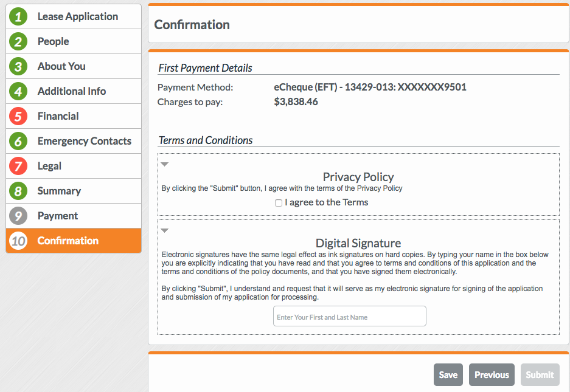Click the green step 1 circle icon
Image resolution: width=570 pixels, height=392 pixels.
18,17
